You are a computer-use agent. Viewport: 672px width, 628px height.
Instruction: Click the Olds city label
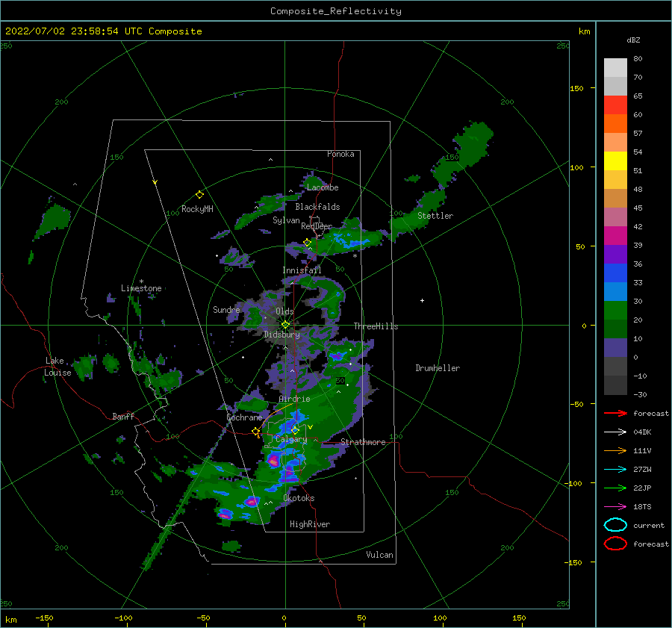coord(284,311)
